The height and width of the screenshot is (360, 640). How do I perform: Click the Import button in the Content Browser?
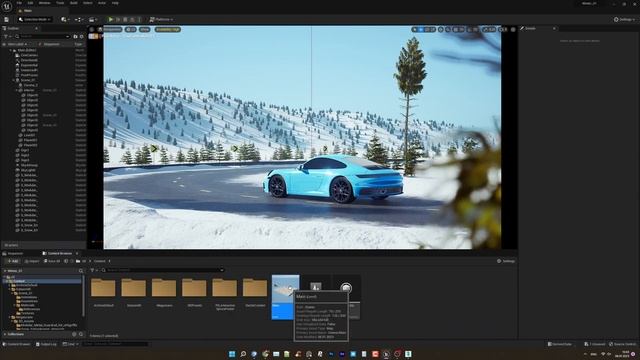coord(32,261)
